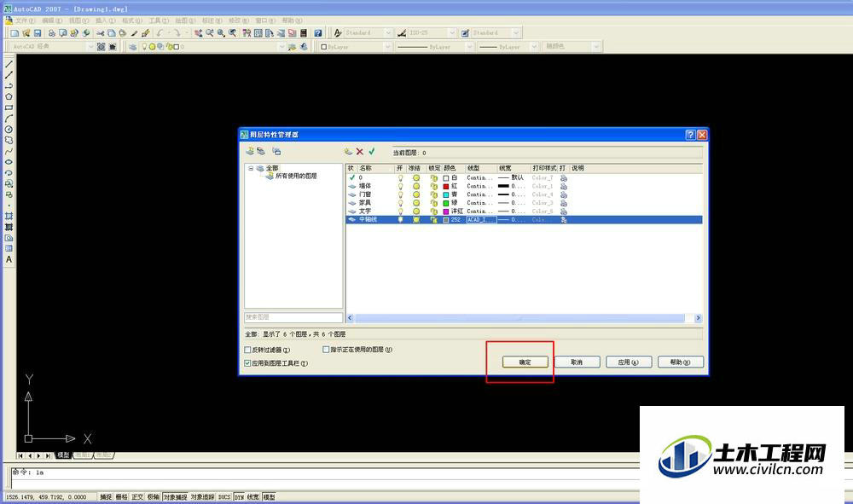Click the Help question mark toolbar icon
The height and width of the screenshot is (504, 853).
(x=318, y=33)
